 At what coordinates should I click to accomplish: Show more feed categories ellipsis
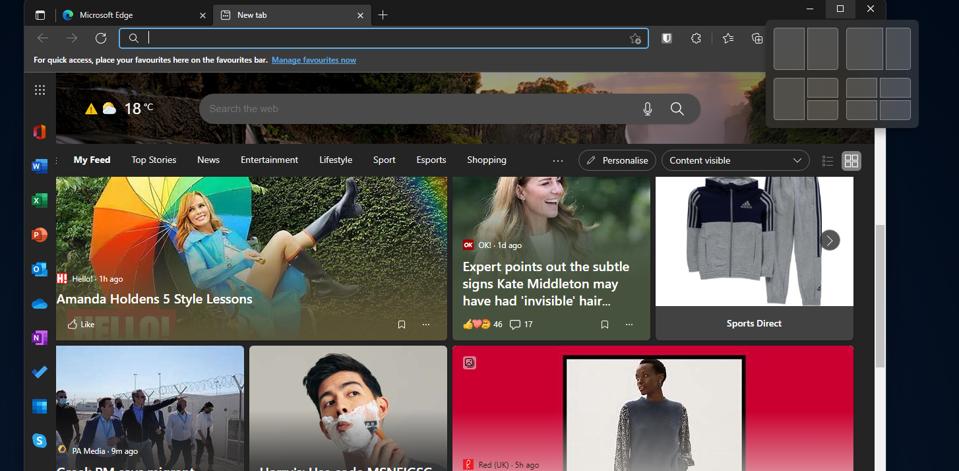click(x=558, y=160)
